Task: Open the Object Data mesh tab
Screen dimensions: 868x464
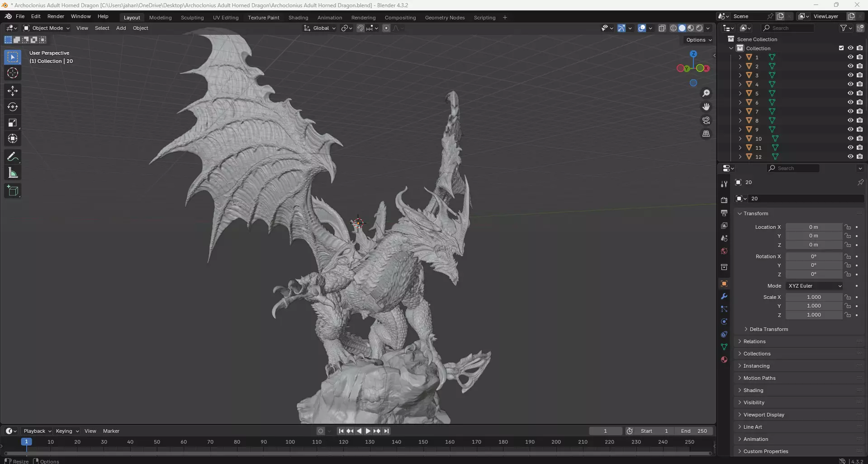Action: pyautogui.click(x=724, y=347)
